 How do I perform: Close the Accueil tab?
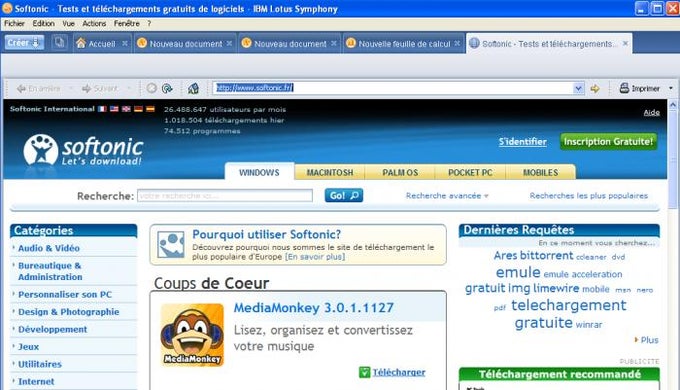pyautogui.click(x=124, y=43)
